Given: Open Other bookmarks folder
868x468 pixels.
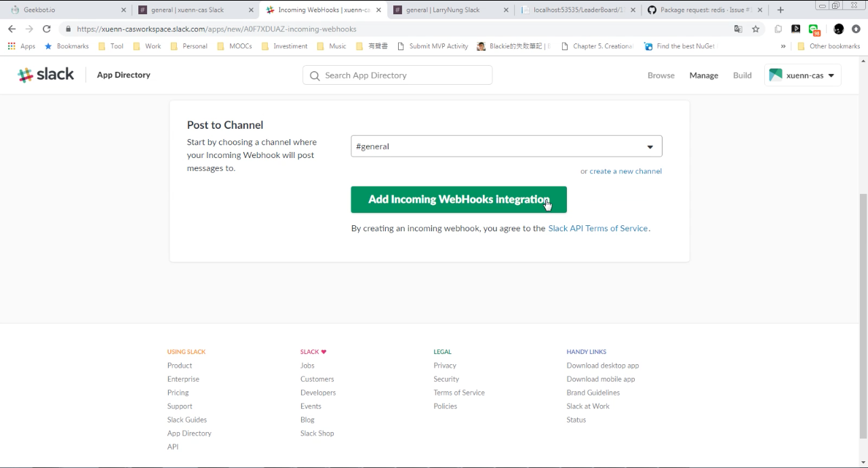Looking at the screenshot, I should pos(829,46).
